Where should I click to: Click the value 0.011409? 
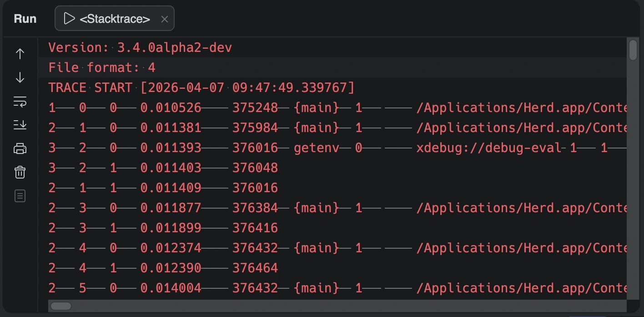point(171,188)
